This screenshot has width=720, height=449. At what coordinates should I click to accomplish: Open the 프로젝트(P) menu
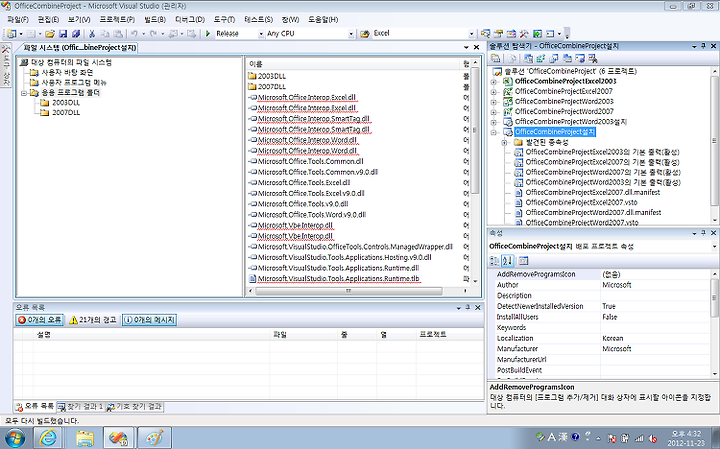117,19
